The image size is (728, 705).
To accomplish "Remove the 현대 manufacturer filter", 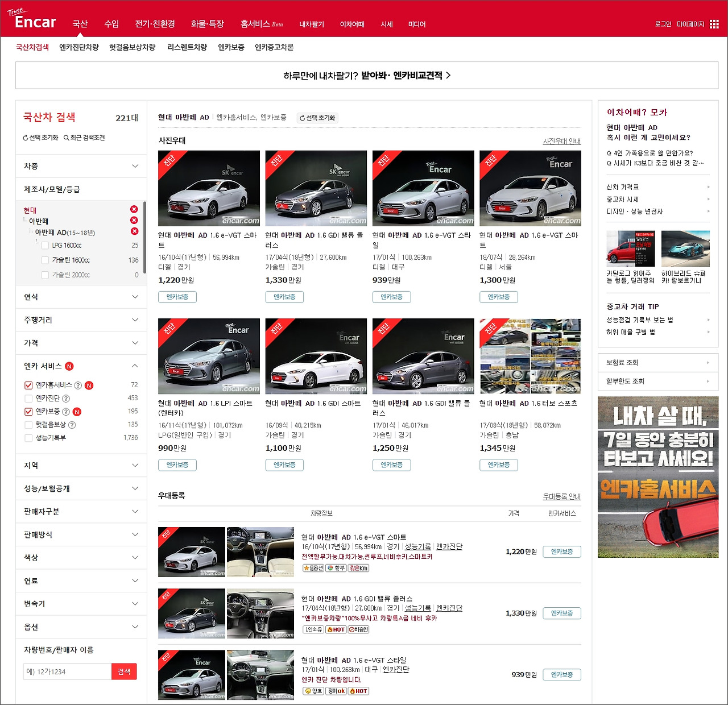I will (x=134, y=209).
